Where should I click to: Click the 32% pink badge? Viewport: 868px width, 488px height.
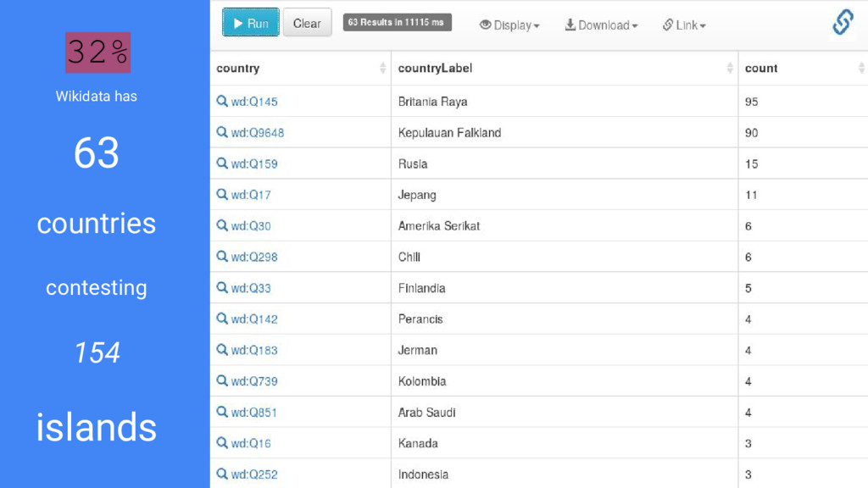click(x=98, y=53)
